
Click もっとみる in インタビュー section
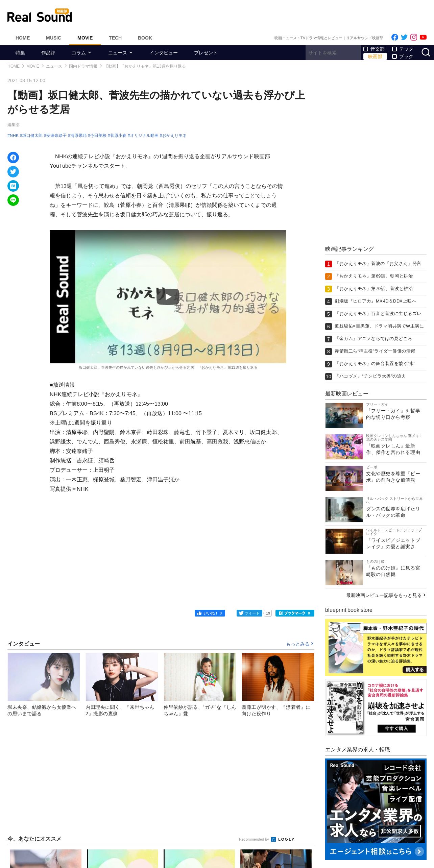click(300, 644)
